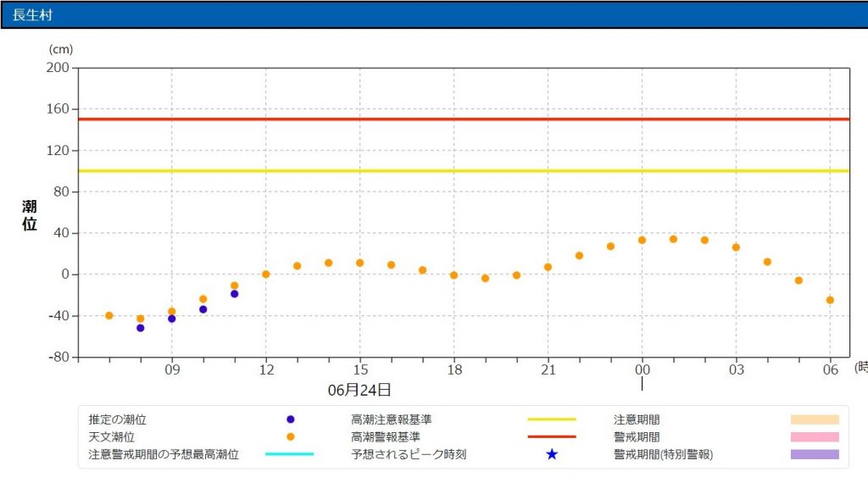This screenshot has width=868, height=483.
Task: Click the yellow advisory threshold line in chart
Action: tap(464, 170)
